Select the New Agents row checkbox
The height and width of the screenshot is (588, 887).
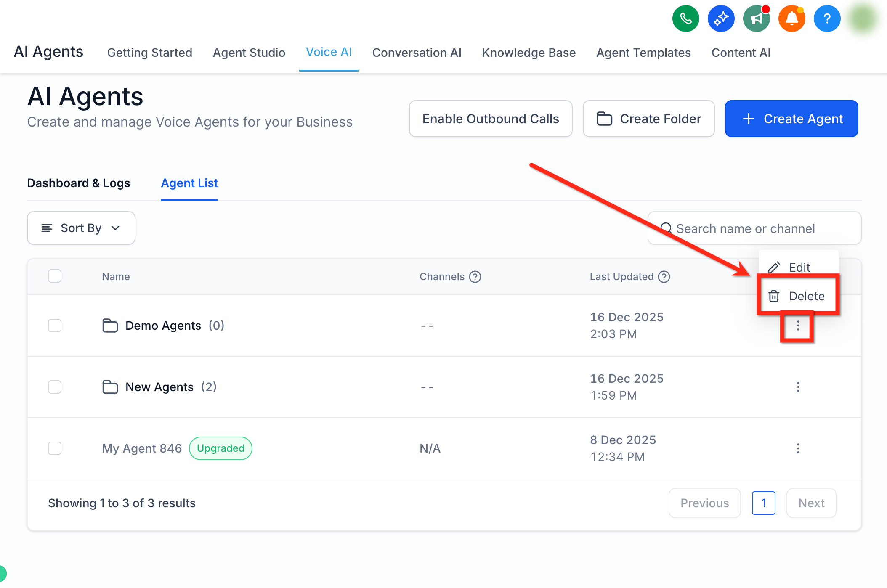pyautogui.click(x=55, y=387)
